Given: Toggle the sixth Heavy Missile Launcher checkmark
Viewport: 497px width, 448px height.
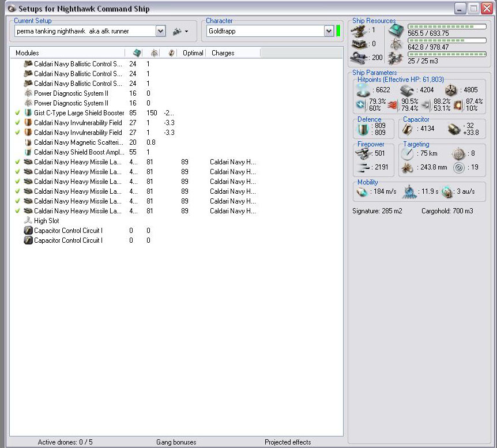Looking at the screenshot, I should [x=17, y=211].
